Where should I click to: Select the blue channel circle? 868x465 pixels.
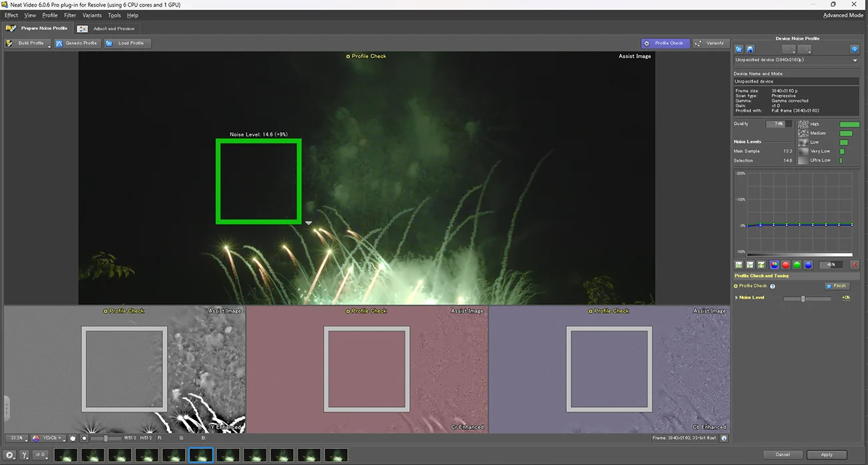point(808,265)
